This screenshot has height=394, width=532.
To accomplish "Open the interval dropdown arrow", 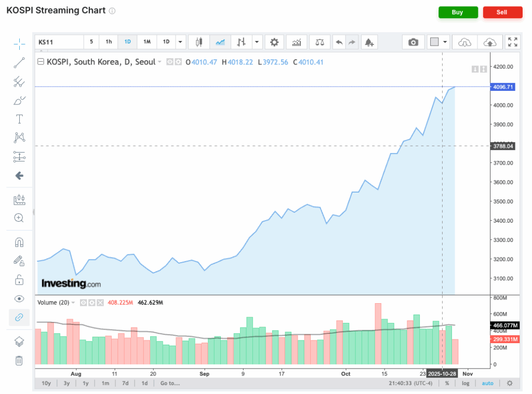I will (180, 42).
